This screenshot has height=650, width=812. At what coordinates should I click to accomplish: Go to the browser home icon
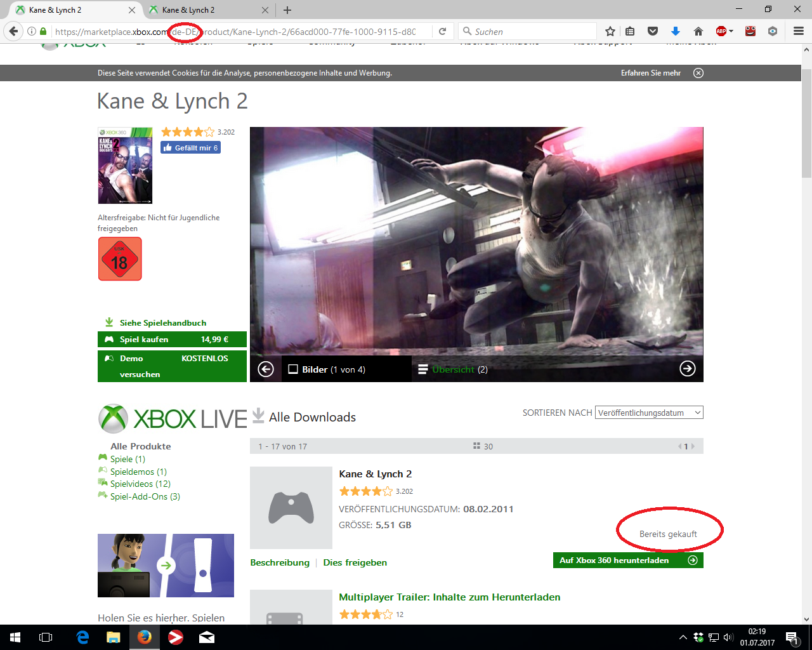click(698, 31)
